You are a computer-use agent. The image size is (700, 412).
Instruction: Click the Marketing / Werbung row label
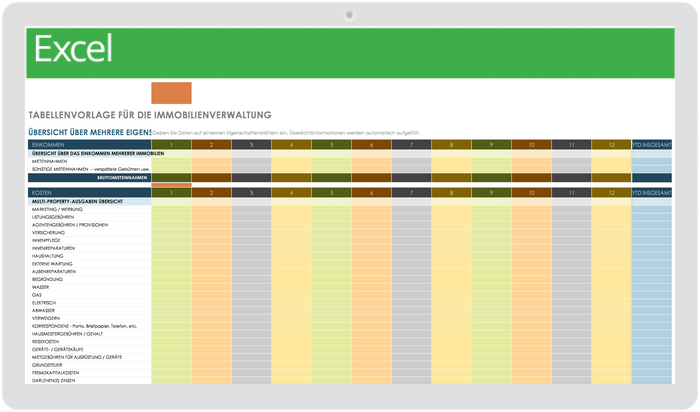58,210
